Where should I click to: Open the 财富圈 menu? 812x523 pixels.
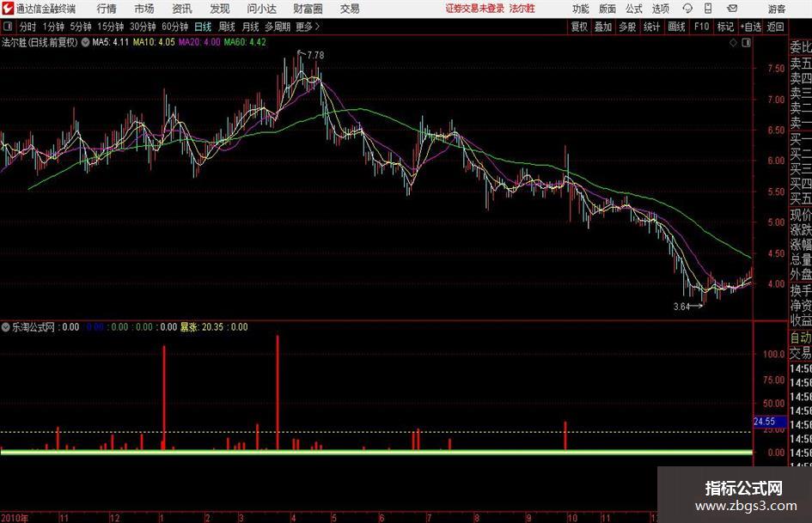pyautogui.click(x=308, y=9)
